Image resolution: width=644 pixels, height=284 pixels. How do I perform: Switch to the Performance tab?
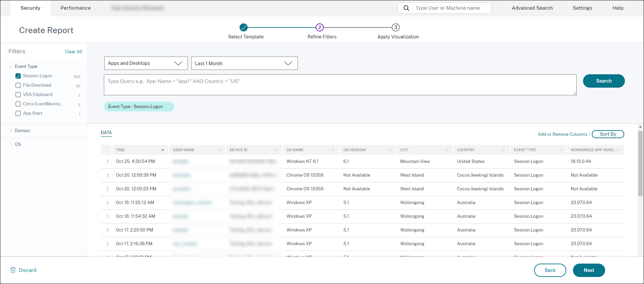pos(75,8)
